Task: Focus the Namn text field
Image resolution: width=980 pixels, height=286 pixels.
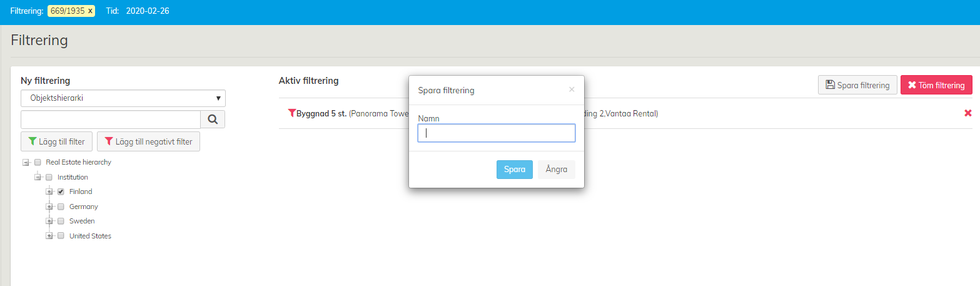Action: 496,133
